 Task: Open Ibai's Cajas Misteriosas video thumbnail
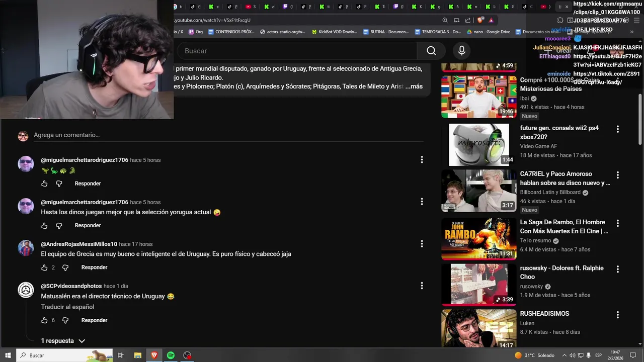[478, 97]
